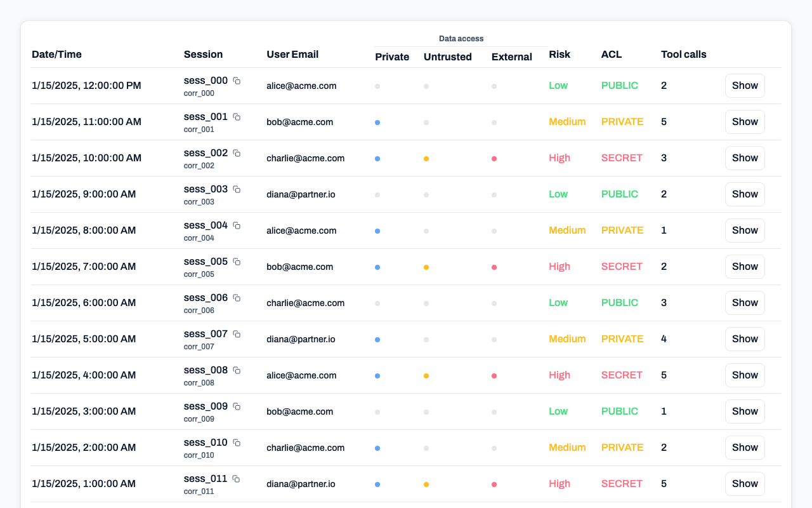Viewport: 812px width, 508px height.
Task: Expand the sess_008 row with Show
Action: pyautogui.click(x=745, y=375)
